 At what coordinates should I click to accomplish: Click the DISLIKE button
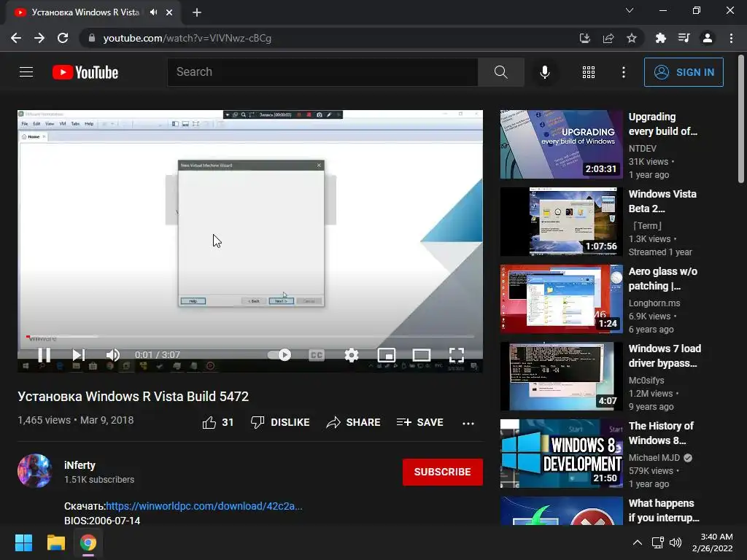click(280, 422)
